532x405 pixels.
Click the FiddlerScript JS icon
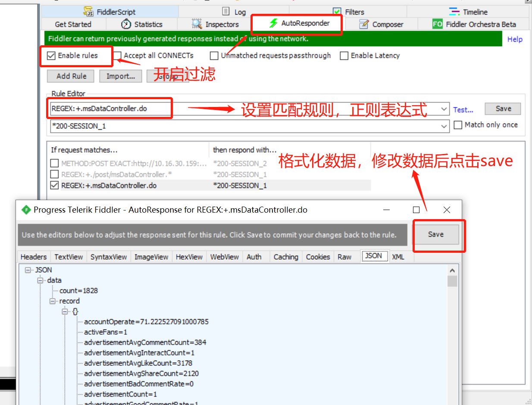tap(88, 12)
